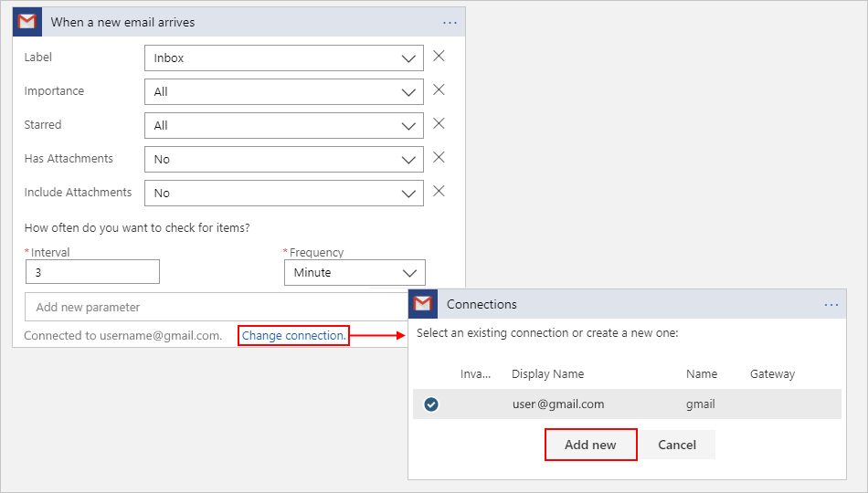Remove the Starred parameter
This screenshot has width=868, height=493.
439,123
